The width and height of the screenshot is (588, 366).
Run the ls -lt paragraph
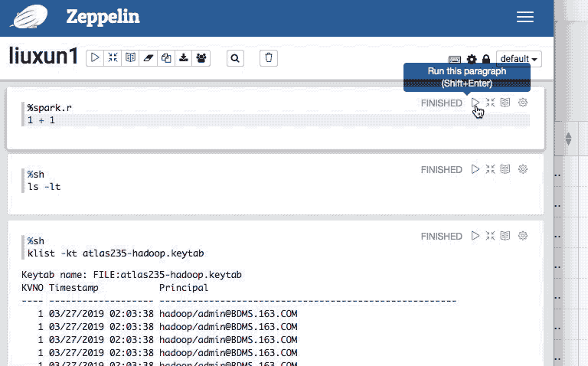[x=475, y=169]
